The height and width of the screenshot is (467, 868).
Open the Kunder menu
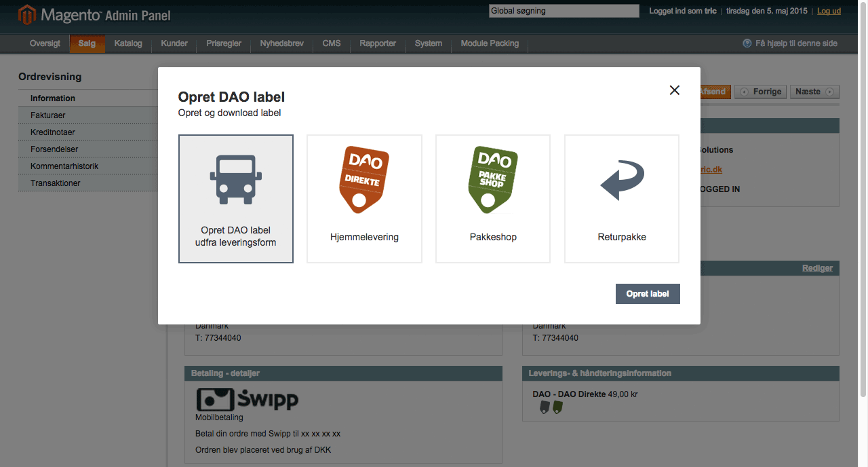[x=174, y=43]
